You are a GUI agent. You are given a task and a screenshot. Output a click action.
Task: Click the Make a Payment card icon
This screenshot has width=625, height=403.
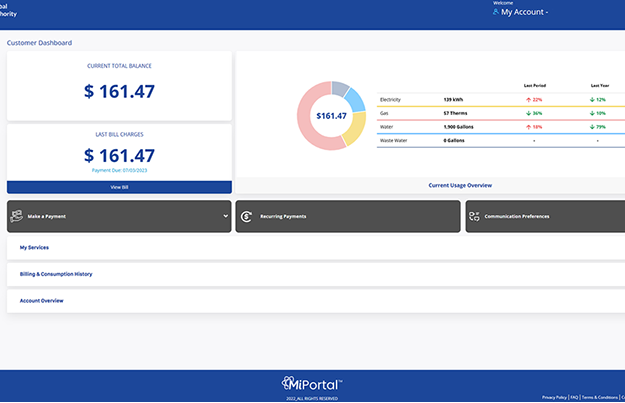pos(17,216)
